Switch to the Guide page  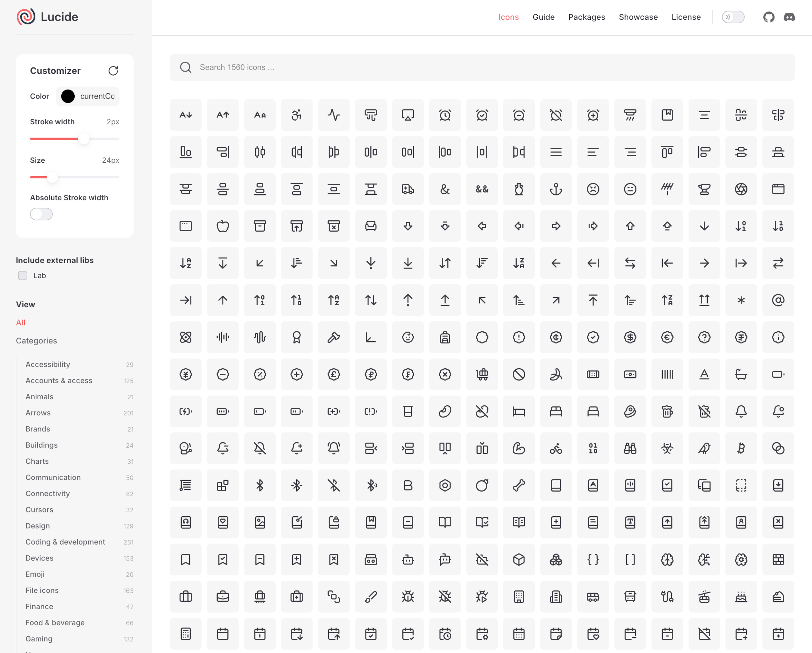click(x=544, y=17)
